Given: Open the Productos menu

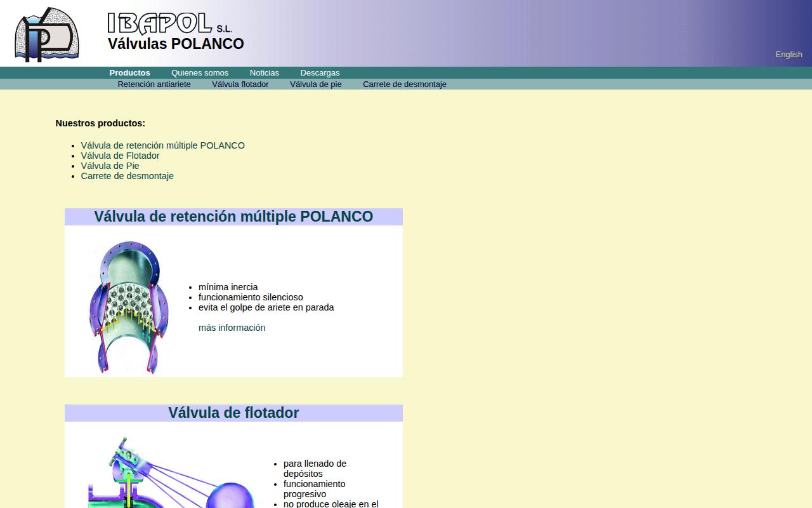Looking at the screenshot, I should point(129,73).
